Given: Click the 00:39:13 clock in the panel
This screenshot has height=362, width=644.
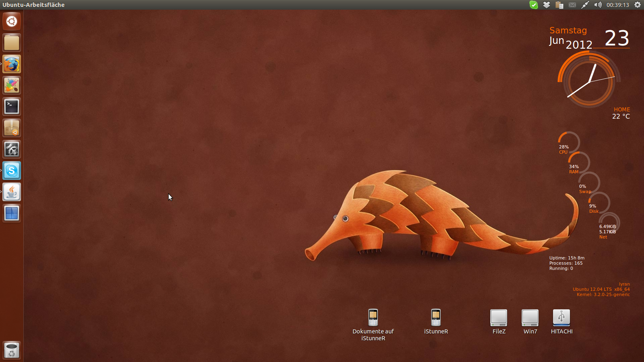Looking at the screenshot, I should click(x=617, y=5).
